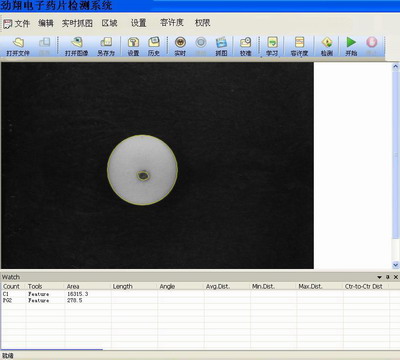The height and width of the screenshot is (360, 400).
Task: Click the 检测 detect toolbar icon
Action: [x=327, y=46]
